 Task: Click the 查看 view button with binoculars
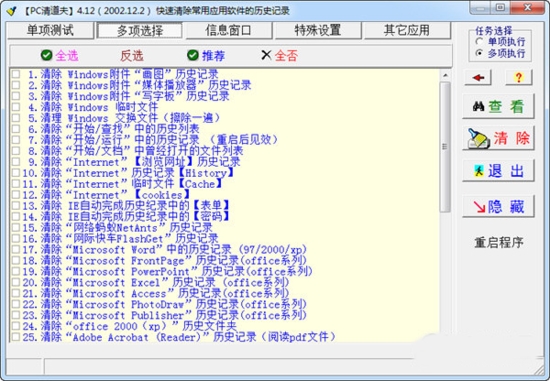pyautogui.click(x=498, y=106)
